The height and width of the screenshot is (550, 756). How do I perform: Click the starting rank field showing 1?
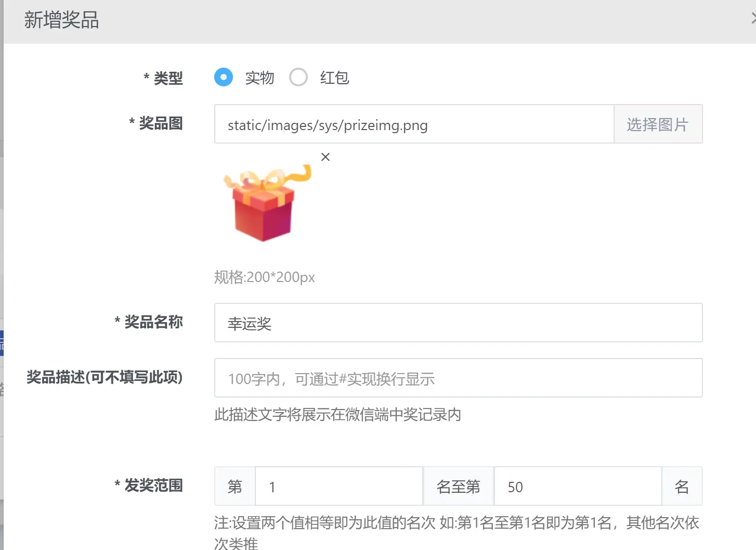point(338,487)
